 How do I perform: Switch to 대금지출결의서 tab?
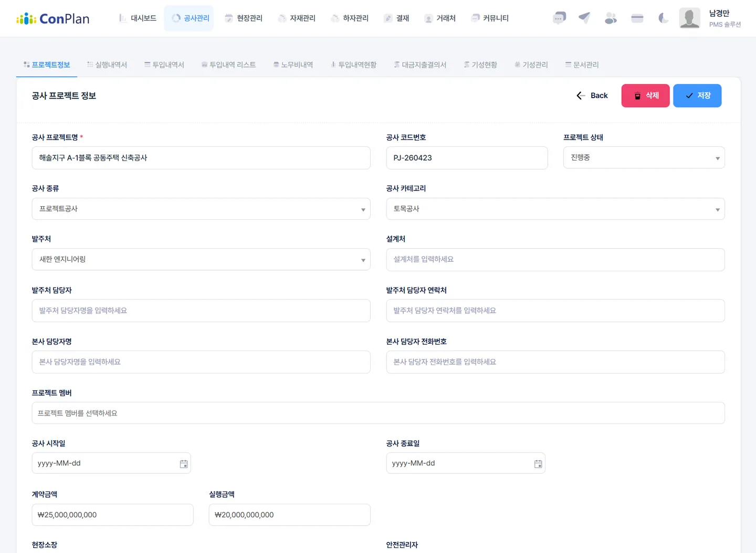(x=420, y=65)
